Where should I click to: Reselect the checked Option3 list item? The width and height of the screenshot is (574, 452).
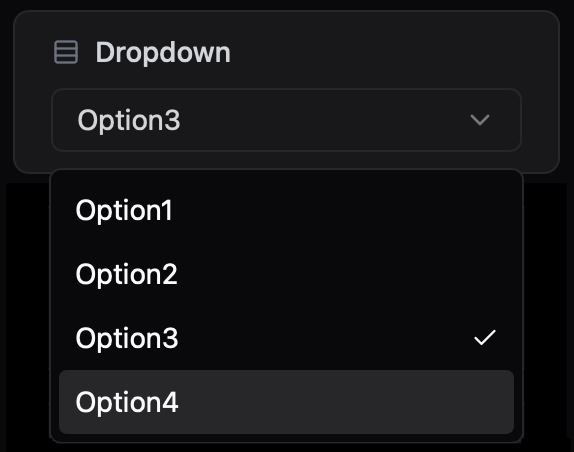click(287, 338)
